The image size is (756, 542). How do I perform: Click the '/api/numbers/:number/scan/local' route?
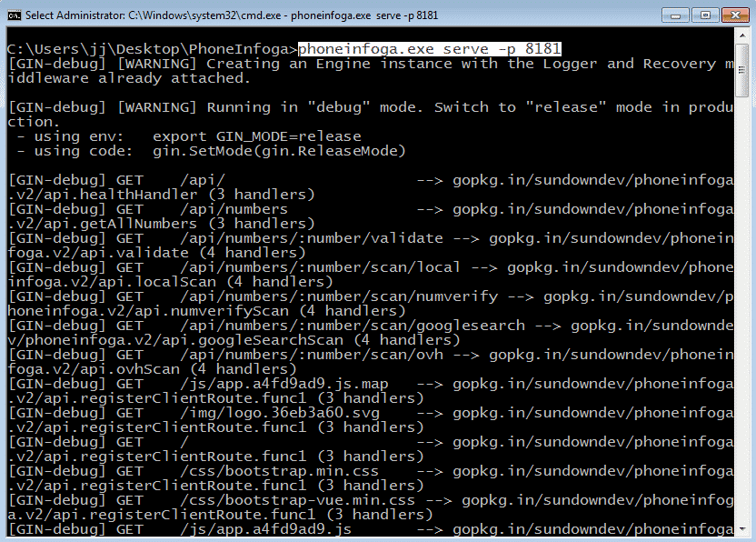320,267
